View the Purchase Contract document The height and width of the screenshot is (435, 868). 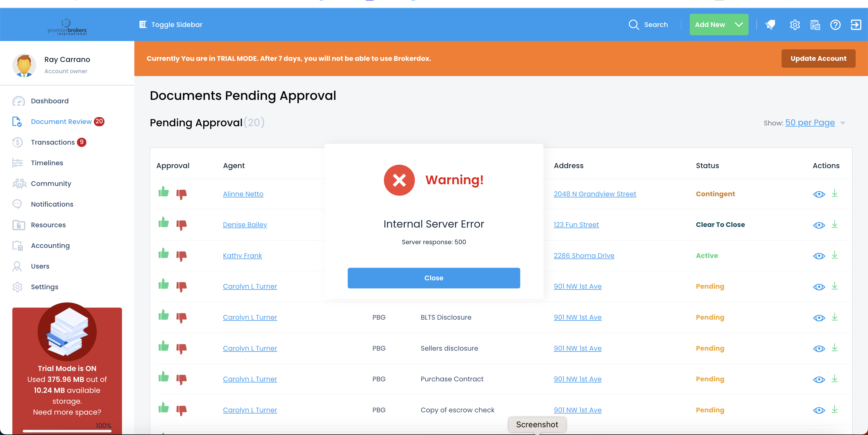click(819, 379)
